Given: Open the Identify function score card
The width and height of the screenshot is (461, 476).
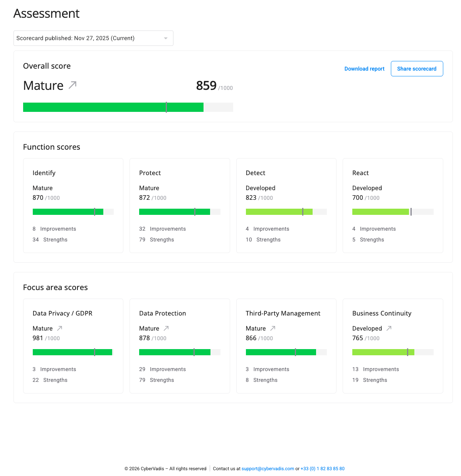Looking at the screenshot, I should (73, 205).
